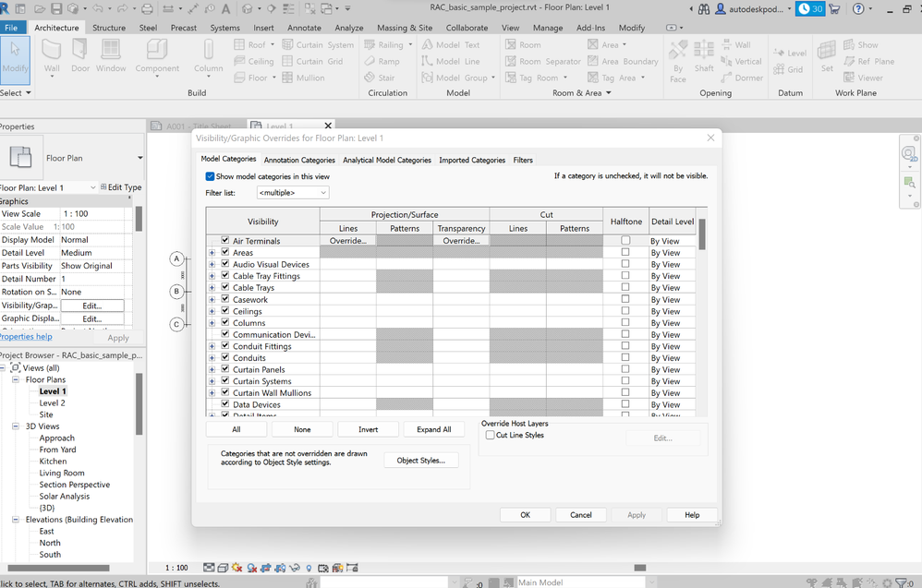Click the Roof tool icon
Viewport: 922px width, 588px height.
coord(239,44)
